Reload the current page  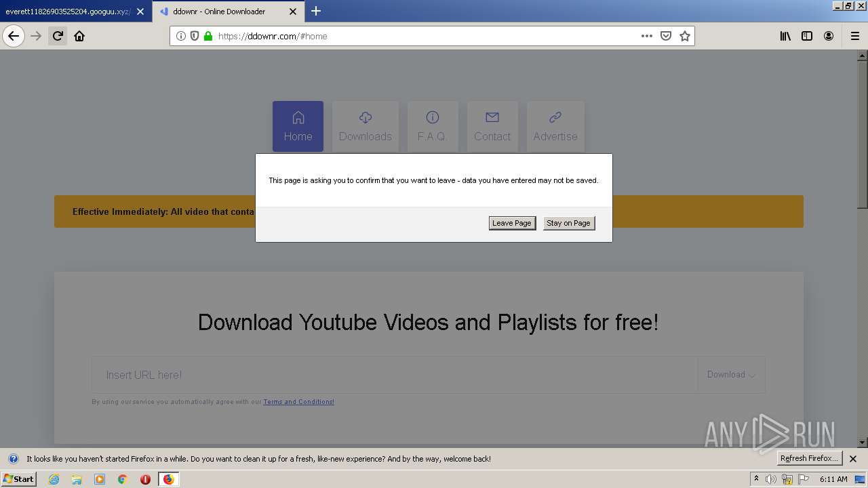pyautogui.click(x=58, y=36)
